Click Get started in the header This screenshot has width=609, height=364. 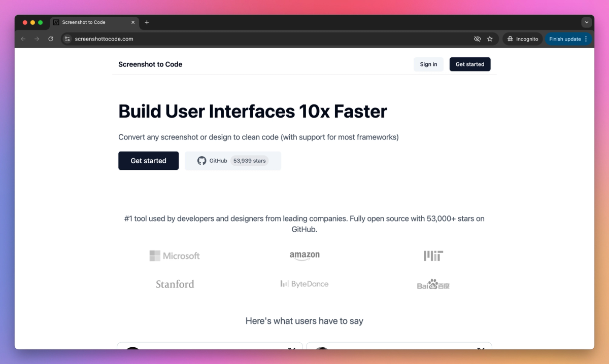[470, 64]
